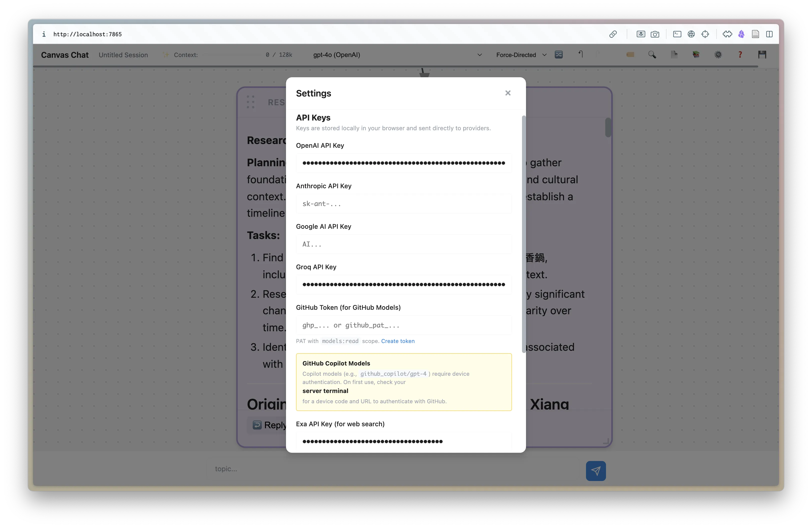812x528 pixels.
Task: Click the undo arrow icon
Action: (581, 54)
